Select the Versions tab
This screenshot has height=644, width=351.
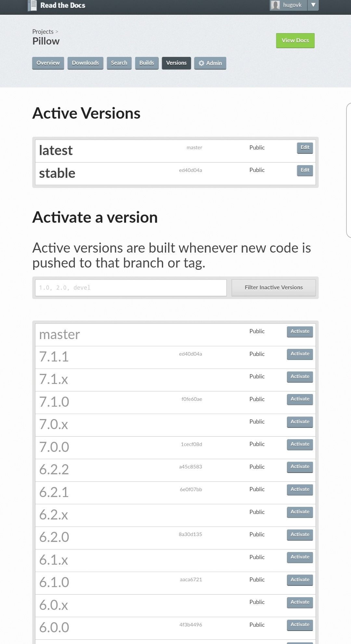point(176,63)
